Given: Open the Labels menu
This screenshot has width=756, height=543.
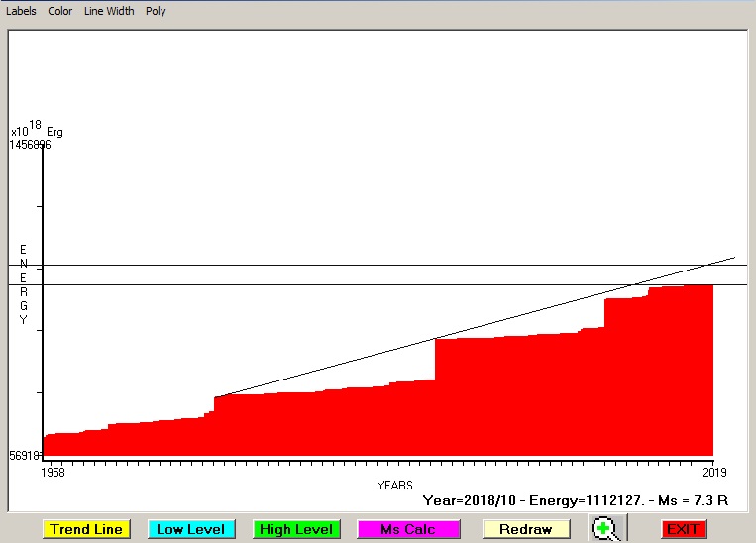Looking at the screenshot, I should (x=21, y=11).
